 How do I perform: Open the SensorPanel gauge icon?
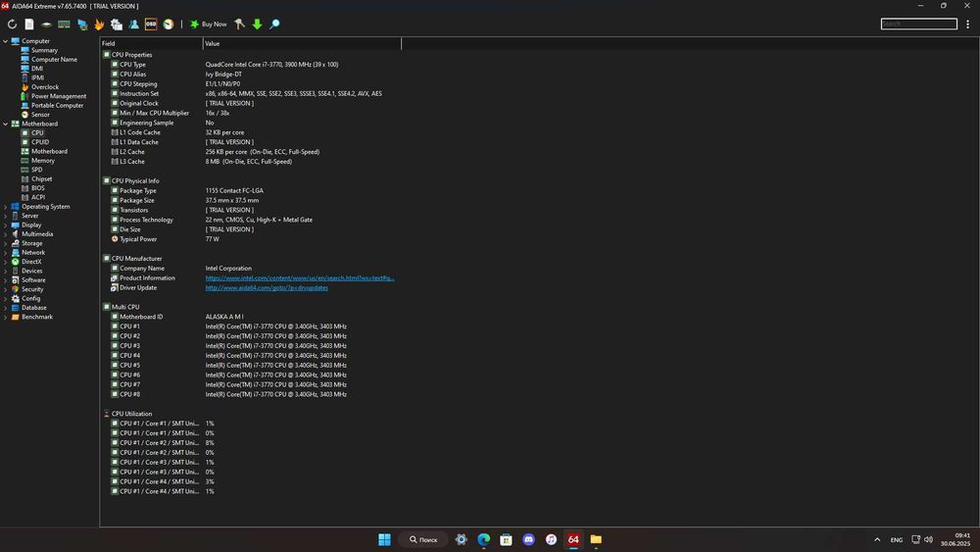[169, 25]
